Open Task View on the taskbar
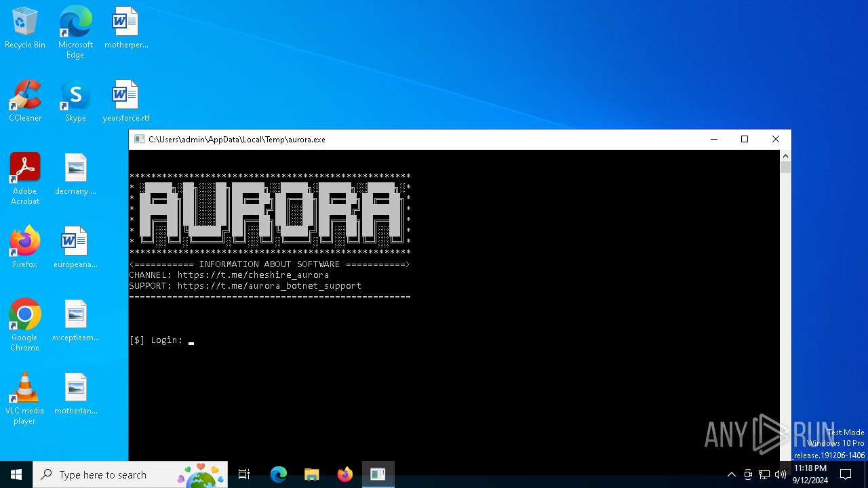Viewport: 868px width, 488px height. point(244,474)
